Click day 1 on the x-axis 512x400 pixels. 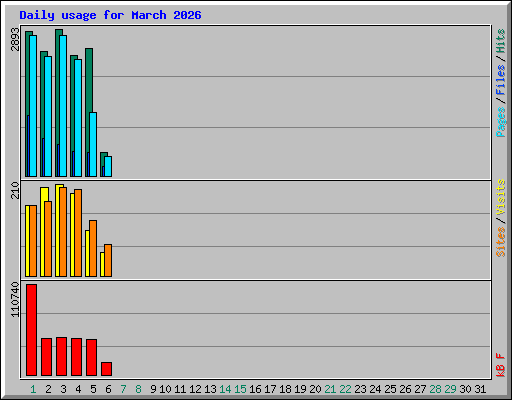coord(33,389)
